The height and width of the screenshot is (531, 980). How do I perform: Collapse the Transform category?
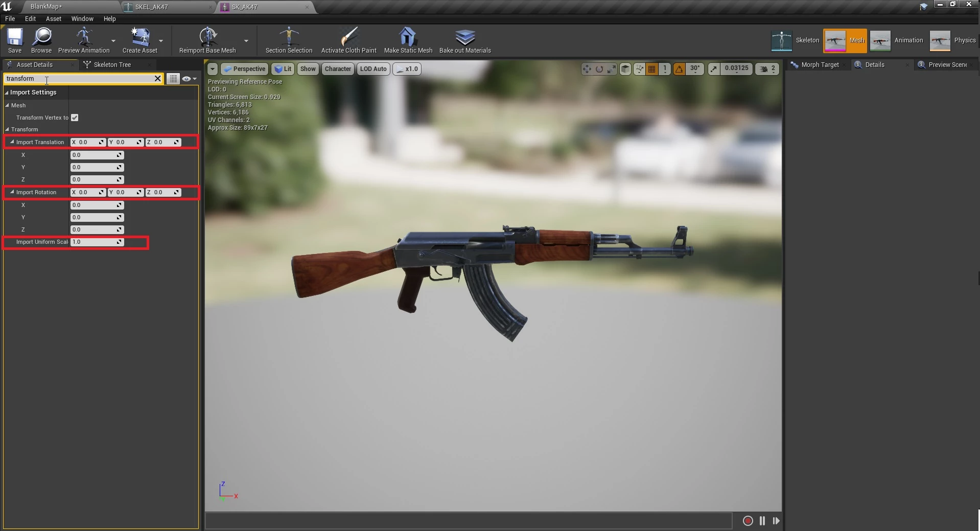(x=7, y=129)
